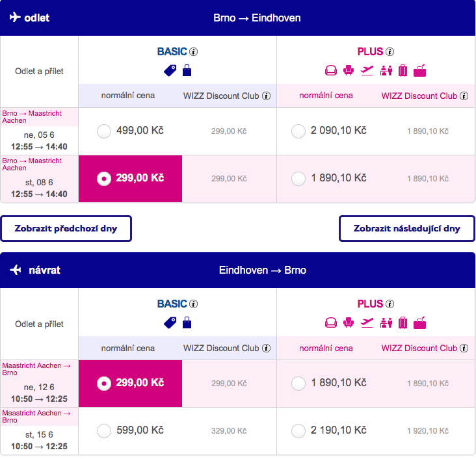The image size is (476, 459).
Task: Click priority boarding plane icon in return PLUS
Action: point(367,322)
